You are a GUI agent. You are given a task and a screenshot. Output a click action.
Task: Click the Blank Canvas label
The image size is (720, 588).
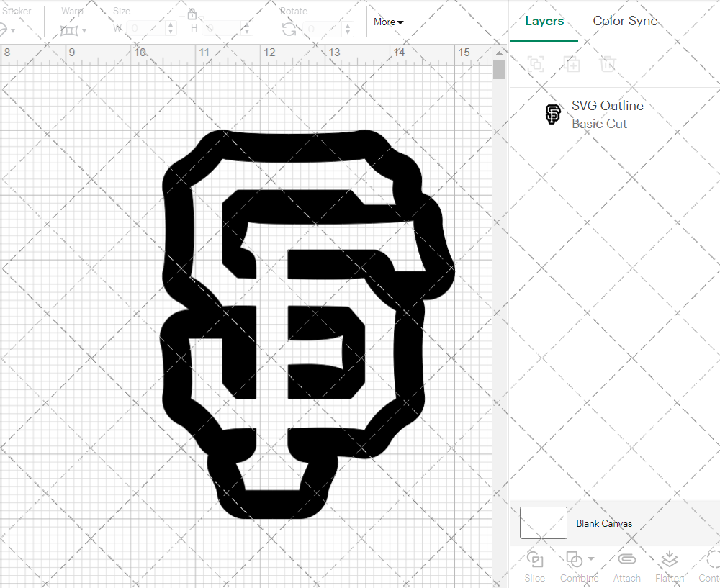click(x=604, y=523)
